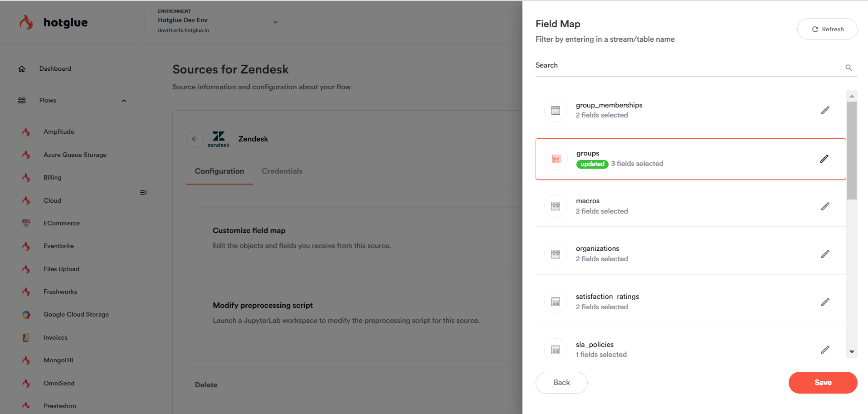Image resolution: width=868 pixels, height=414 pixels.
Task: Collapse the Flows section chevron
Action: coord(124,101)
